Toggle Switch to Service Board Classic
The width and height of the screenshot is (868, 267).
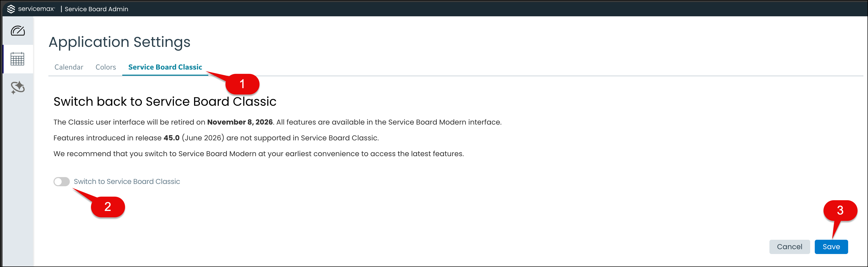[62, 182]
